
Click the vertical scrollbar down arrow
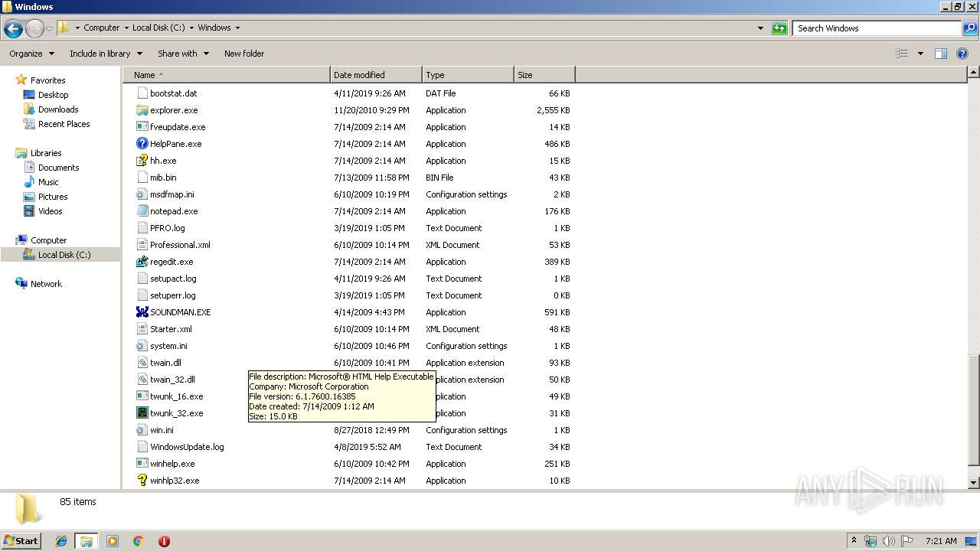pos(974,483)
